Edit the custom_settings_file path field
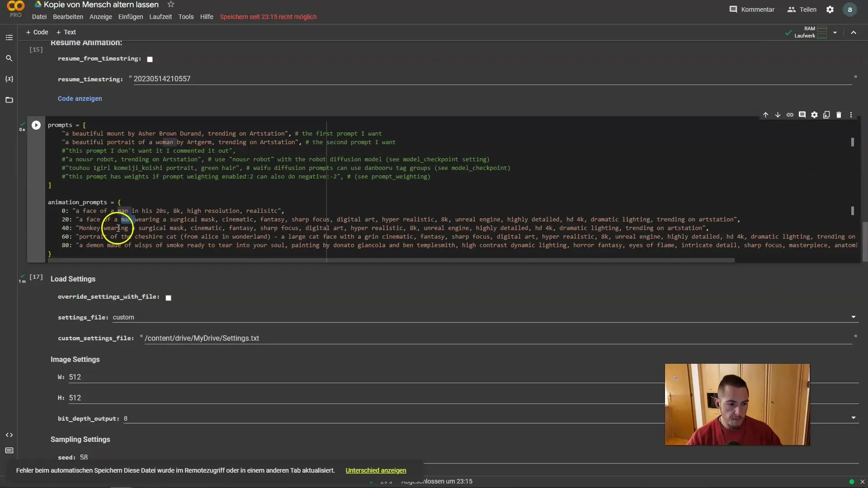The height and width of the screenshot is (488, 868). pos(498,338)
